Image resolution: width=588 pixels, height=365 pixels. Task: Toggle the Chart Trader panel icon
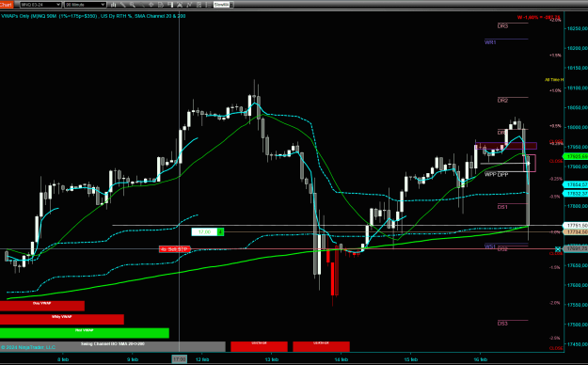(x=170, y=5)
